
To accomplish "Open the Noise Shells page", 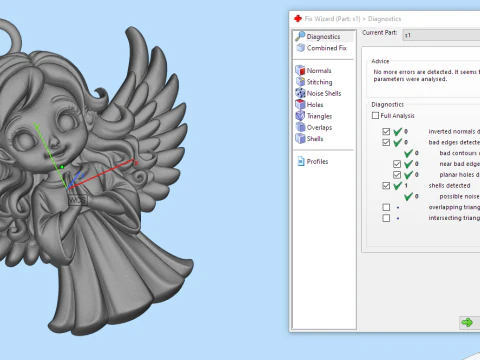I will click(324, 93).
